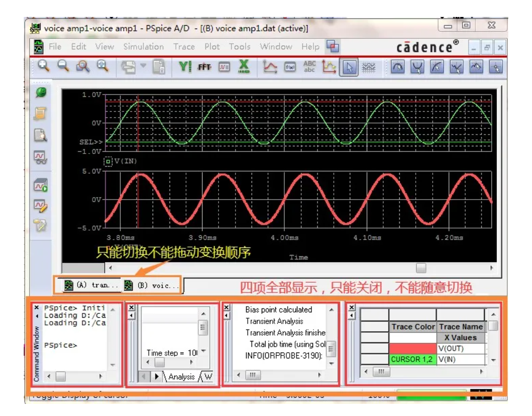Click the Cursor Min icon
This screenshot has width=532, height=416.
(x=457, y=67)
